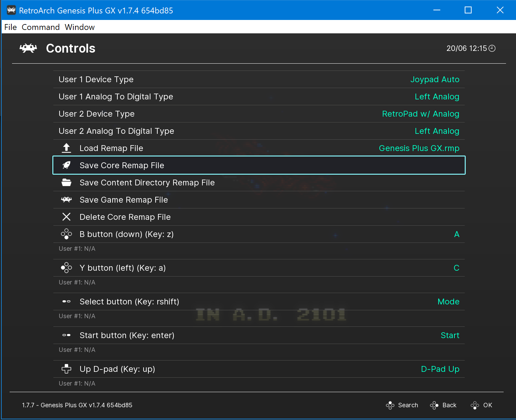Click Select button (Key: rshift) label

(129, 302)
